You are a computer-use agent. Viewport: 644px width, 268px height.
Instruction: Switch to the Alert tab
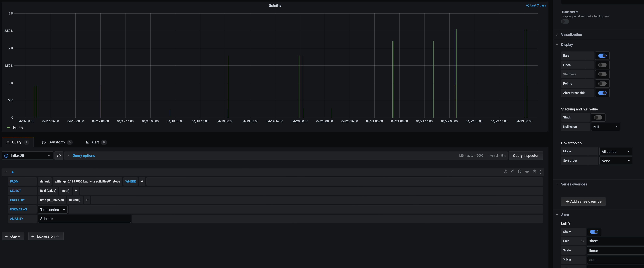coord(95,142)
